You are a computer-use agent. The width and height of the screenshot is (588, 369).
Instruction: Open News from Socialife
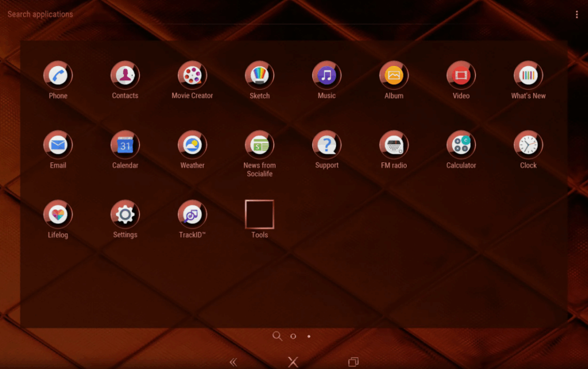pos(260,145)
